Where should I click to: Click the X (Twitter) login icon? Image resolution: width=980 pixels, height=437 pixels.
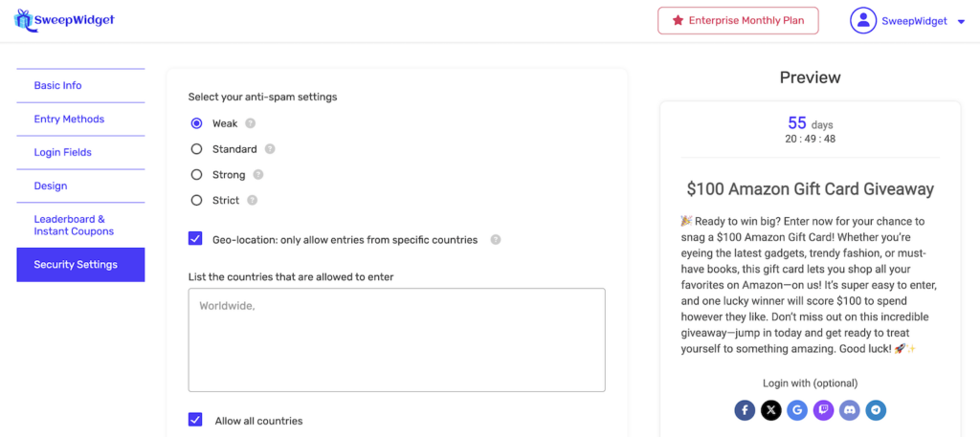click(x=771, y=410)
